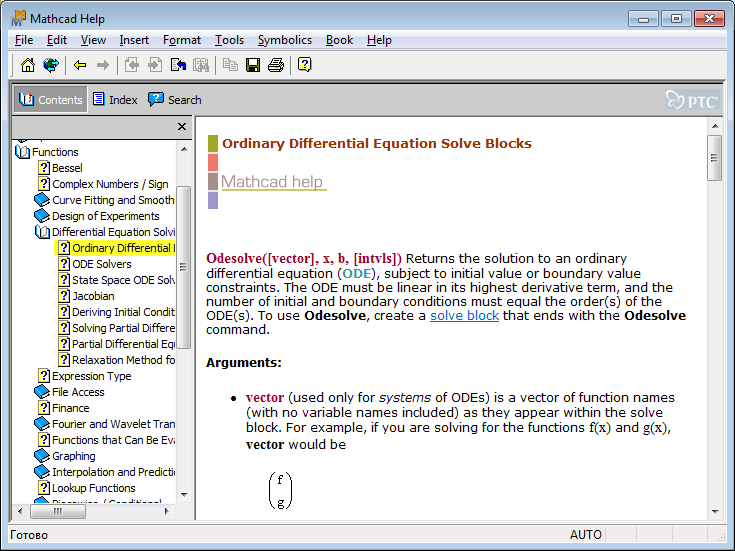The width and height of the screenshot is (735, 551).
Task: Click the blue book icon beside File Access
Action: point(42,392)
